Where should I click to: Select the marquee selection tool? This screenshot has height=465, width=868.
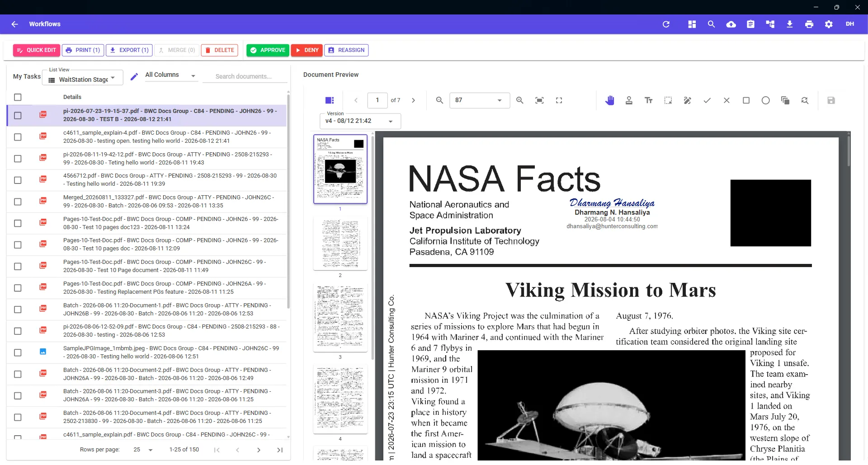[668, 100]
